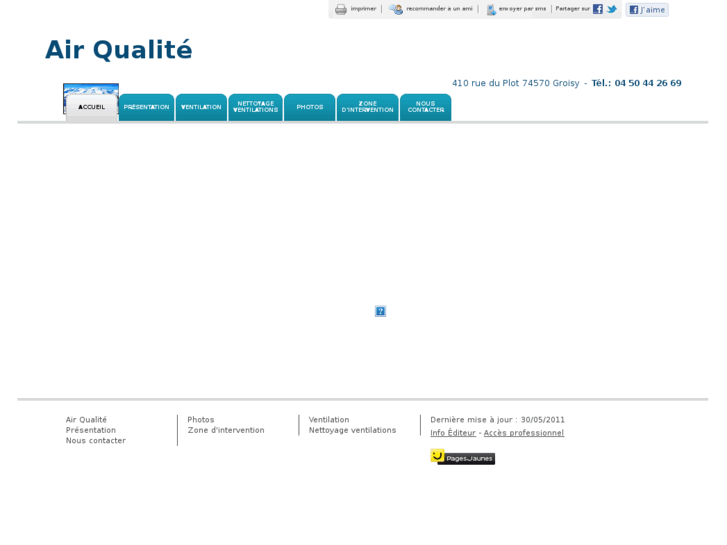Open the Nous contacter tab

pos(426,107)
